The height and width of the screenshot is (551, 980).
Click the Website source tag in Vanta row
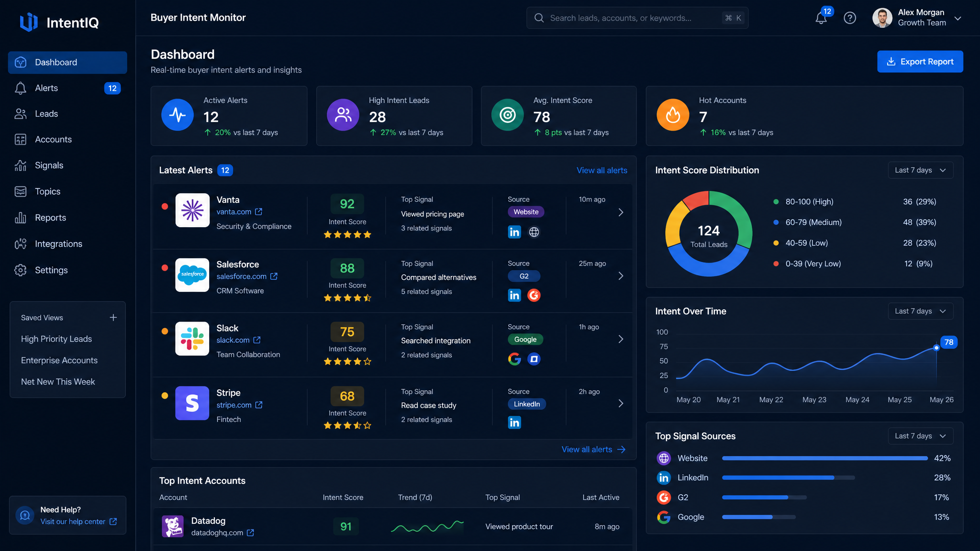pos(526,212)
